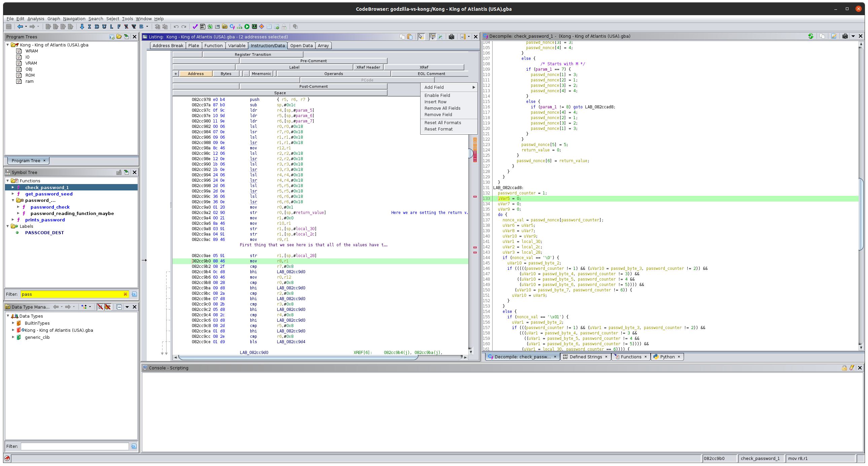Click the orange diamond bookmark icon
The width and height of the screenshot is (868, 466).
[262, 27]
